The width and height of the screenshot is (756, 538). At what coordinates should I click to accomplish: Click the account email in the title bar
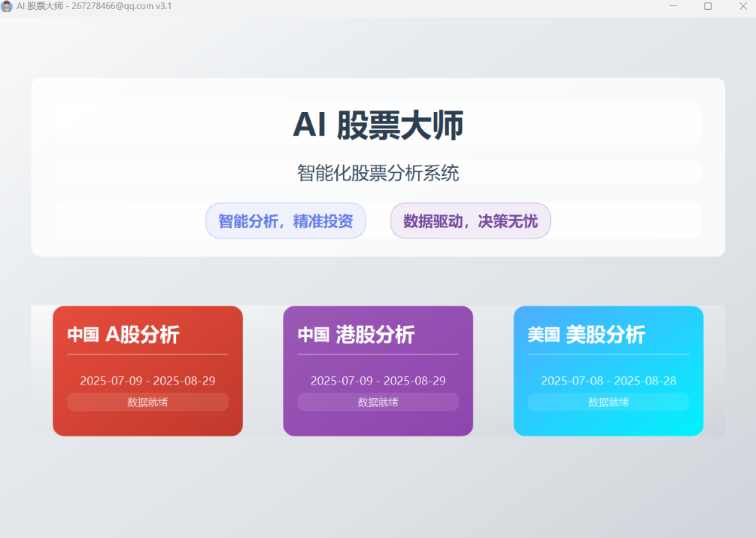tap(112, 6)
